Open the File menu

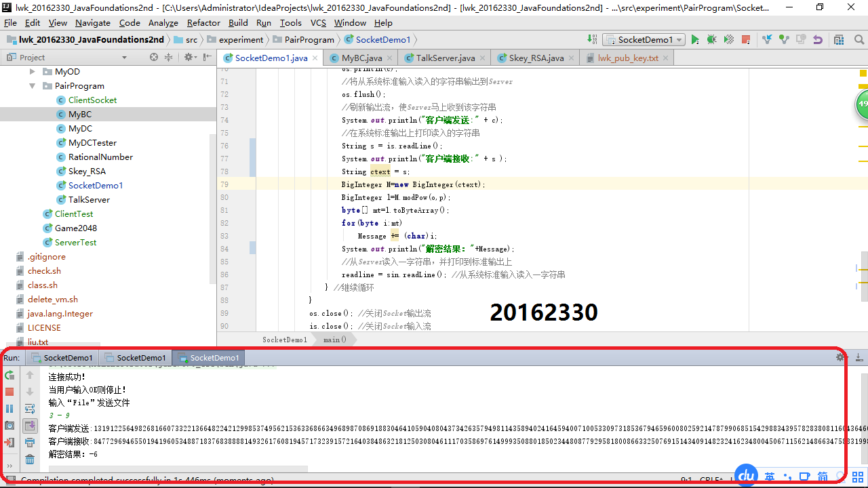click(x=10, y=22)
